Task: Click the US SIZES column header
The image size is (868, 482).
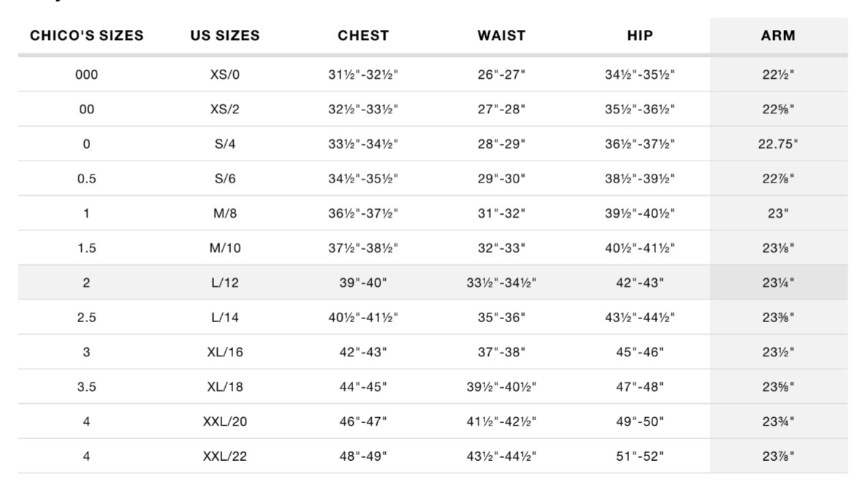Action: (x=225, y=35)
